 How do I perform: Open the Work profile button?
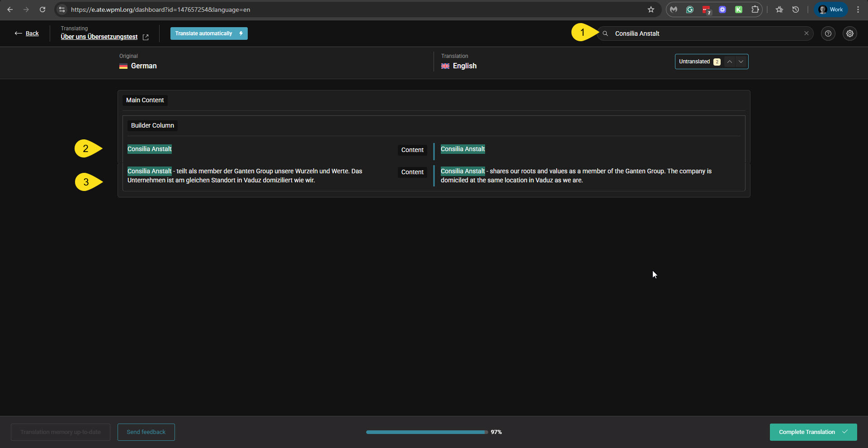coord(831,10)
